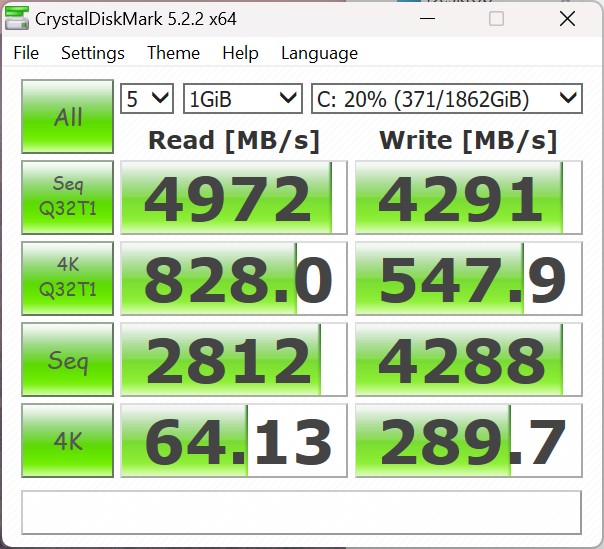604x549 pixels.
Task: Open the Settings menu
Action: (93, 53)
